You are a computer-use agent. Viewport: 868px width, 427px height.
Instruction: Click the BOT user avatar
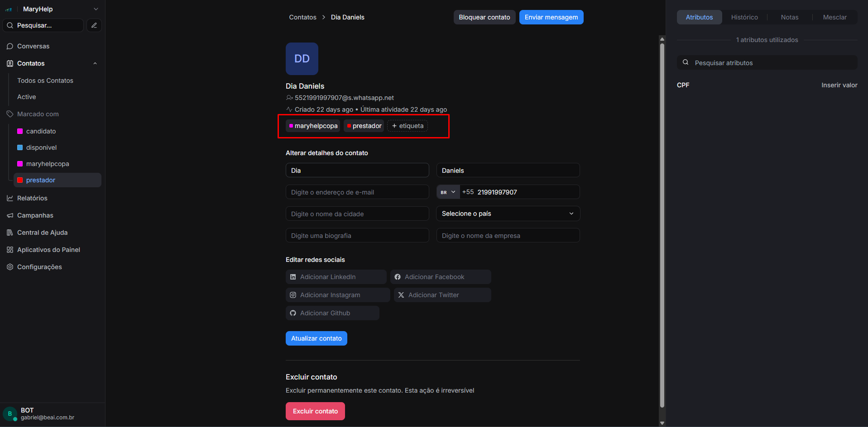point(10,414)
